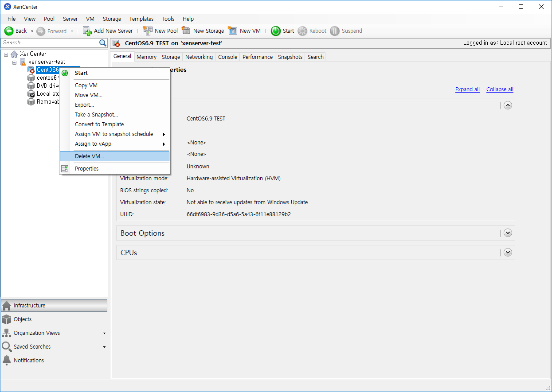Click the New Storage toolbar icon
This screenshot has height=392, width=552.
click(186, 31)
